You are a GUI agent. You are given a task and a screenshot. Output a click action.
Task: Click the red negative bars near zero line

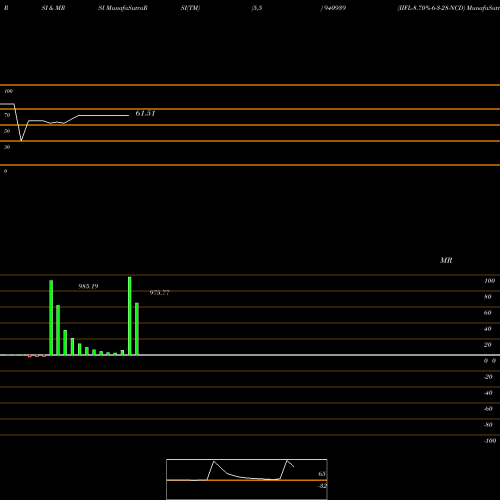tap(37, 356)
